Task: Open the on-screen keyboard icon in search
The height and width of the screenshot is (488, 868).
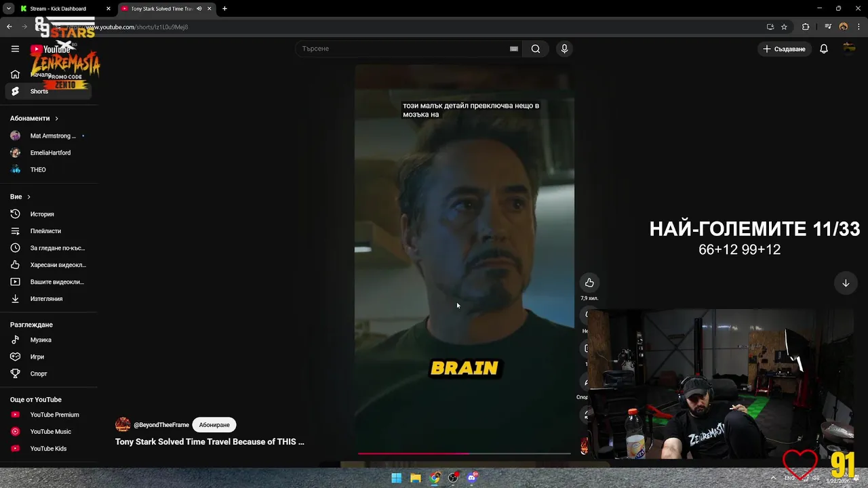Action: tap(514, 49)
